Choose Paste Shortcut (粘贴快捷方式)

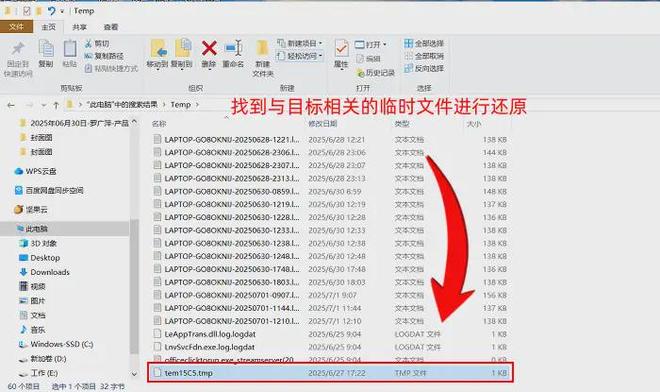coord(111,68)
